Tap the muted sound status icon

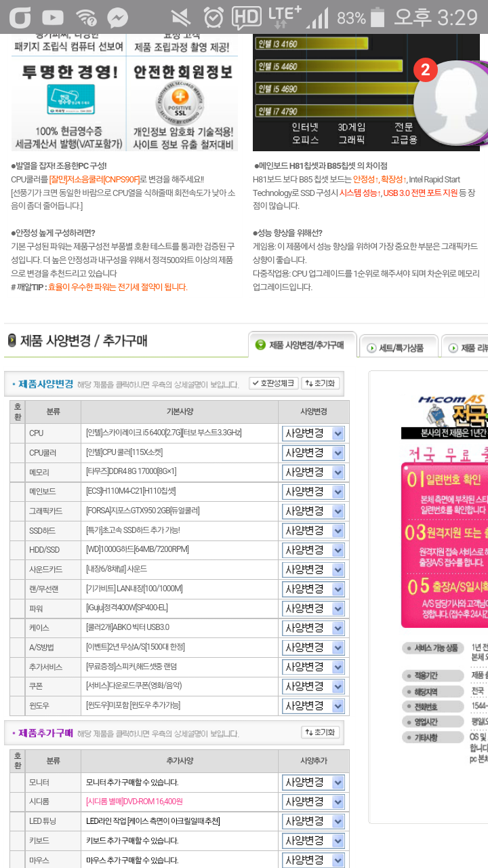pyautogui.click(x=180, y=17)
